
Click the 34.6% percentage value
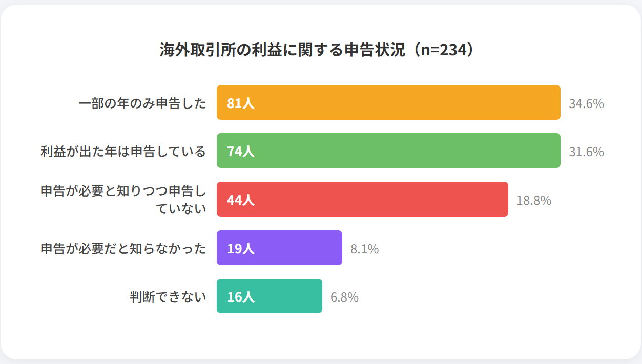586,104
